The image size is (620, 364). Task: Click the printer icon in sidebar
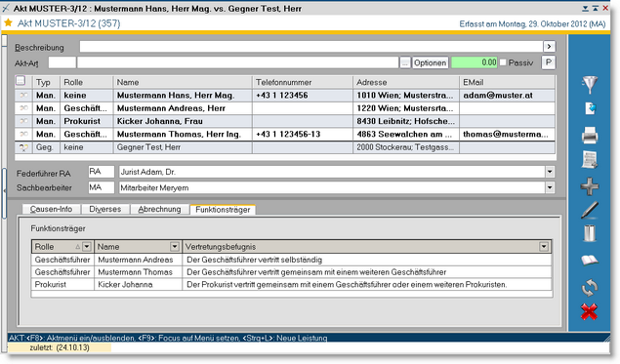590,136
